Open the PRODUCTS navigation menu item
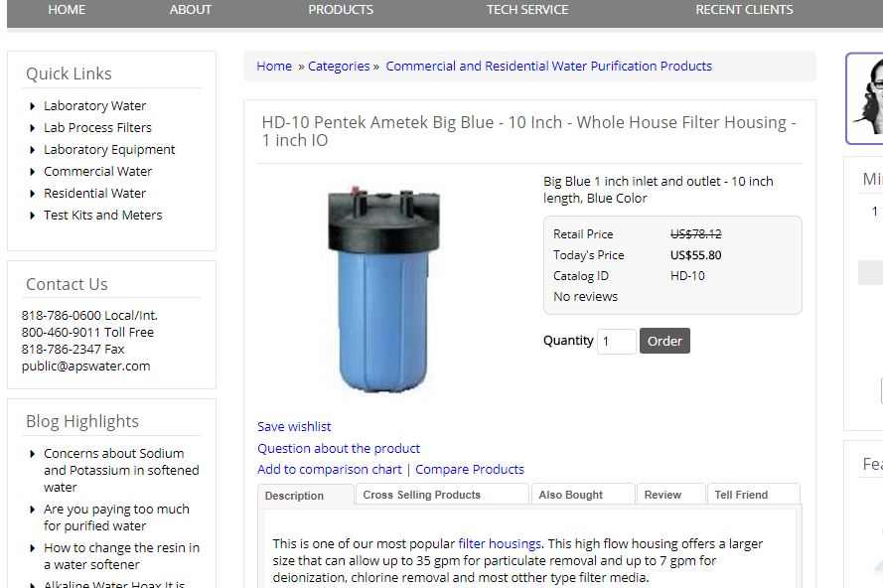This screenshot has height=588, width=883. (x=341, y=10)
